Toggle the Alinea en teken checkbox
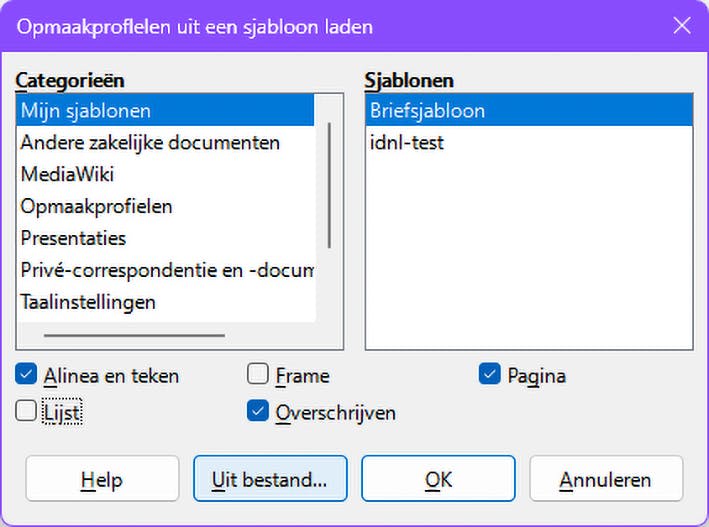The width and height of the screenshot is (709, 527). pyautogui.click(x=27, y=376)
